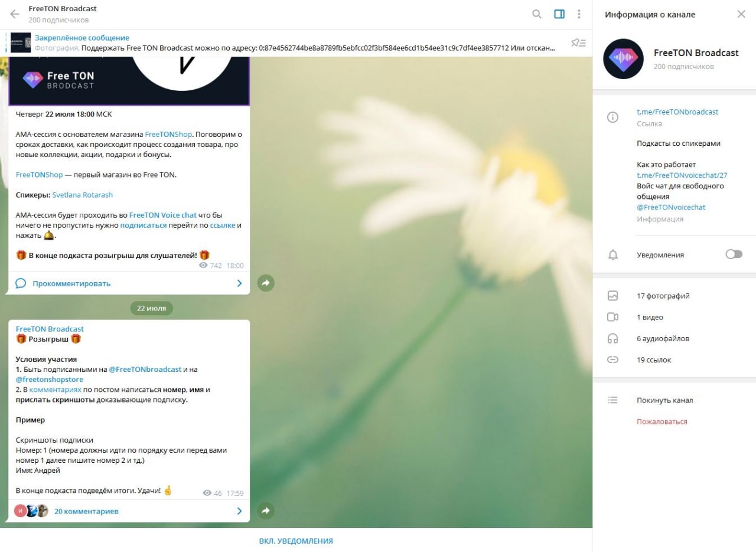Click the back arrow in chat header

15,14
